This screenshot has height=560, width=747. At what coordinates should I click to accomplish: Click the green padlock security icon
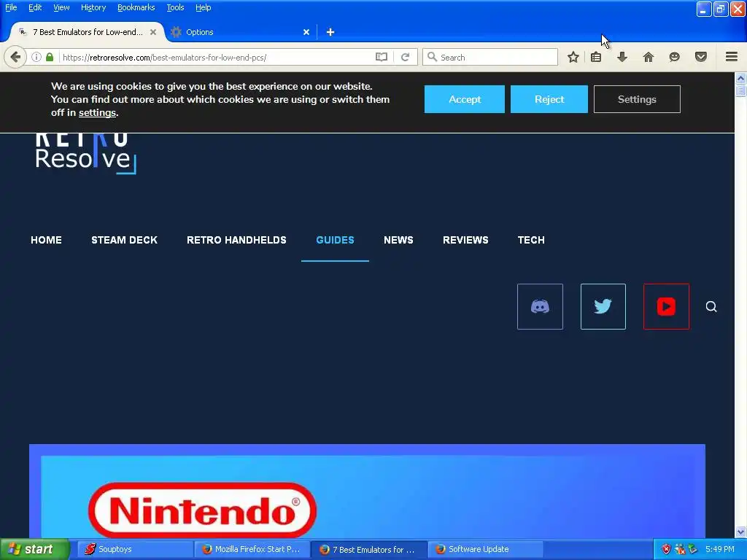[x=50, y=57]
